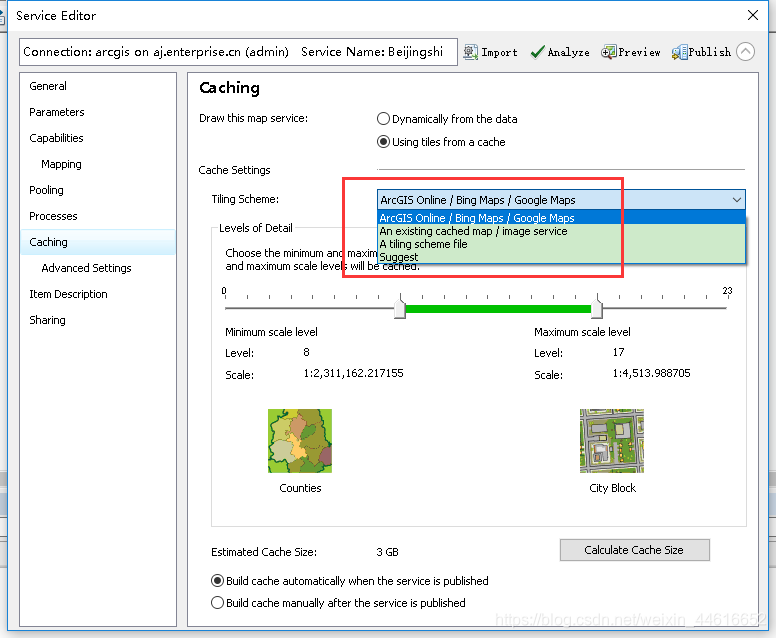The image size is (776, 638).
Task: Click the City Block scale thumbnail
Action: point(612,441)
